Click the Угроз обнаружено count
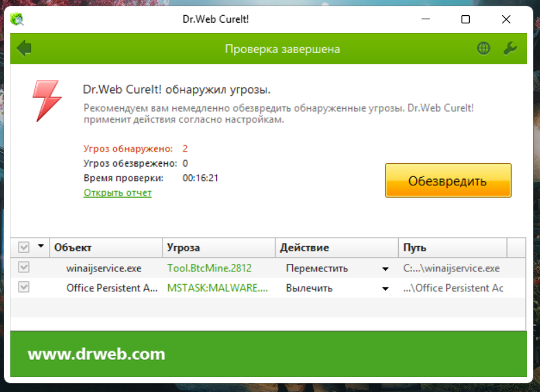This screenshot has height=392, width=540. 185,149
